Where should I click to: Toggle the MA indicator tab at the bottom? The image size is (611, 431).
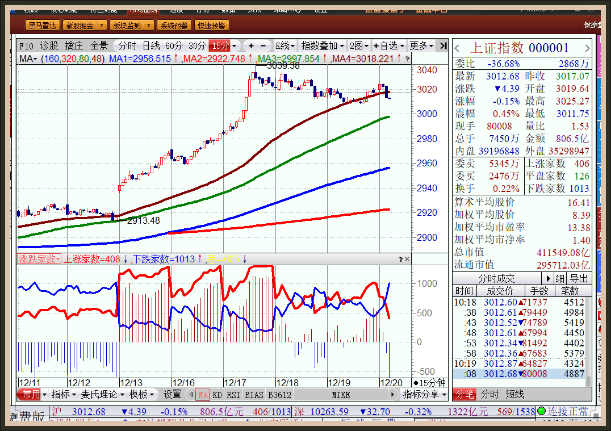click(x=203, y=395)
